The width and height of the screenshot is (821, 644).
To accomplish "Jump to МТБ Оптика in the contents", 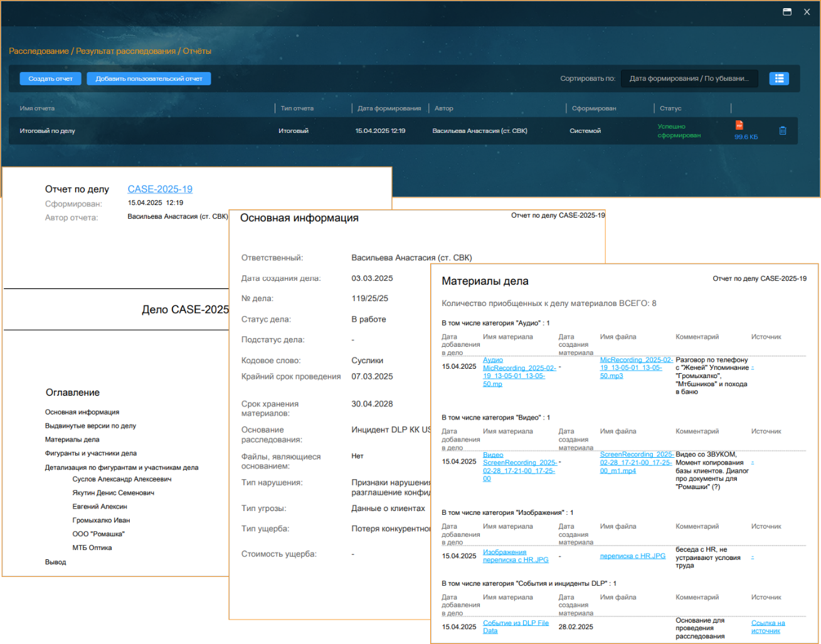I will point(92,548).
